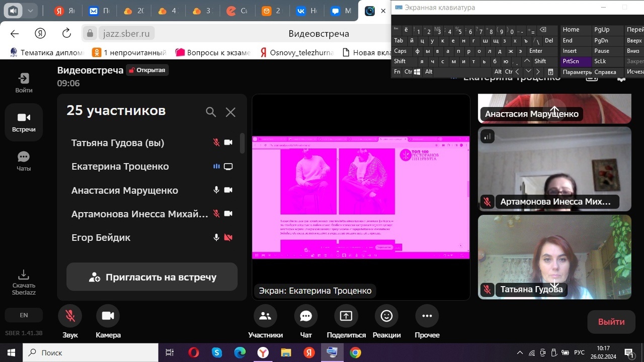Open Google Chrome from taskbar
The width and height of the screenshot is (644, 362).
pyautogui.click(x=355, y=352)
